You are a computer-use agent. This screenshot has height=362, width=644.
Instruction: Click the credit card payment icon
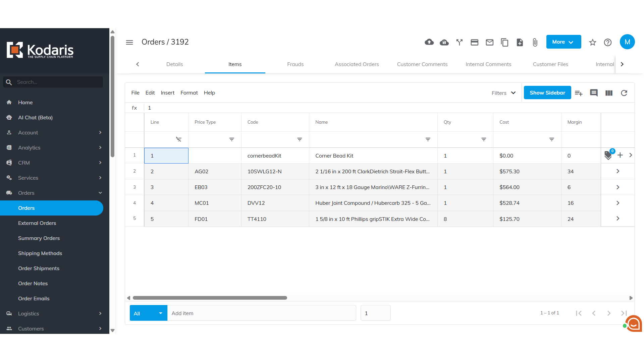tap(474, 42)
